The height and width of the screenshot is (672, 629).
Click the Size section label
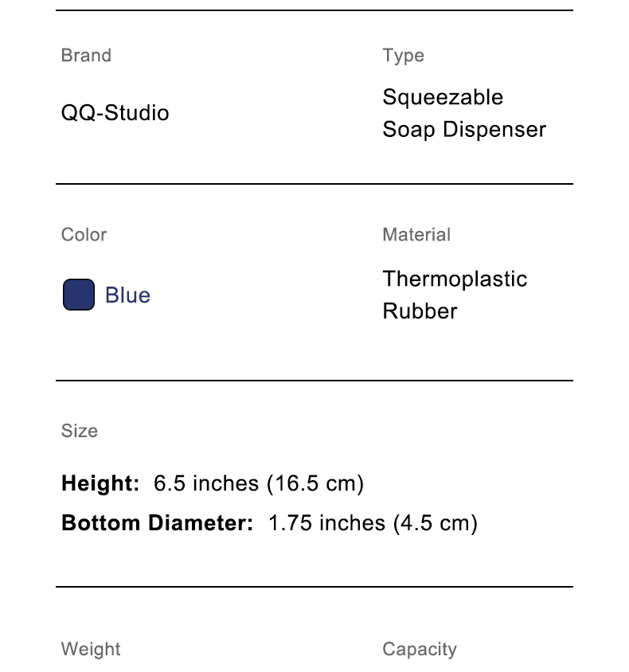point(80,431)
